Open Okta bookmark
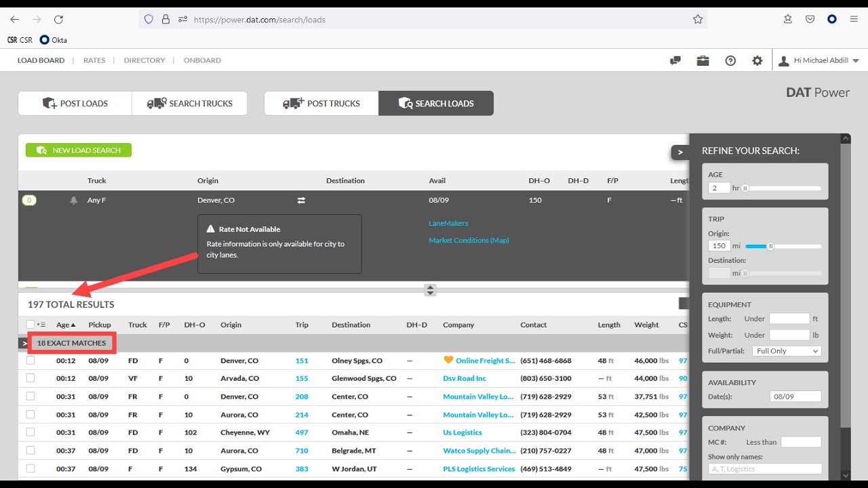The height and width of the screenshot is (488, 868). point(54,40)
